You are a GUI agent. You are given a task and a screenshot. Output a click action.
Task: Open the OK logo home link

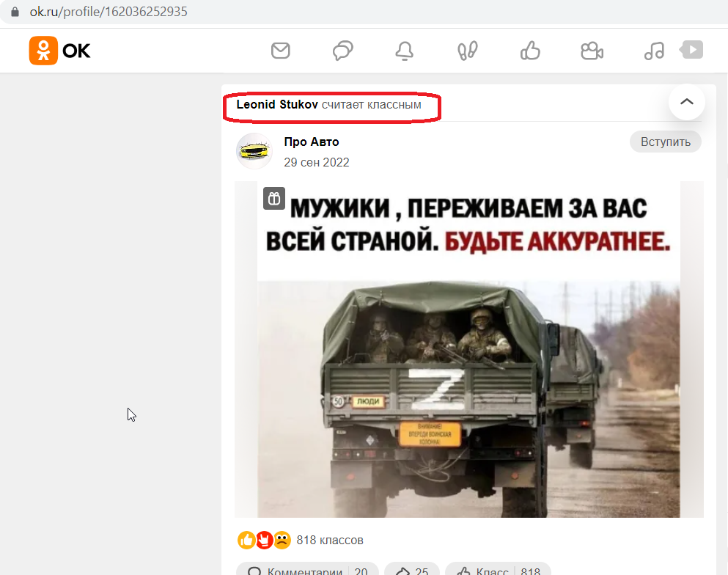pyautogui.click(x=59, y=51)
